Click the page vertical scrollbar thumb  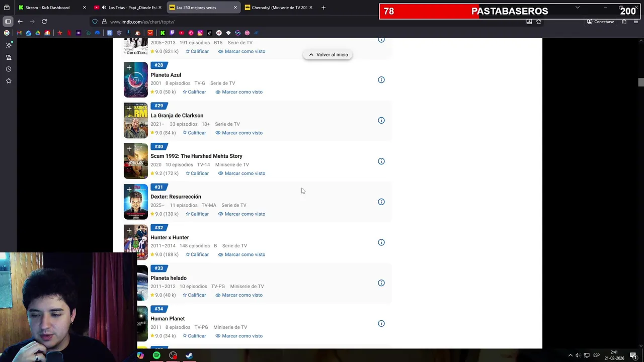tap(640, 82)
